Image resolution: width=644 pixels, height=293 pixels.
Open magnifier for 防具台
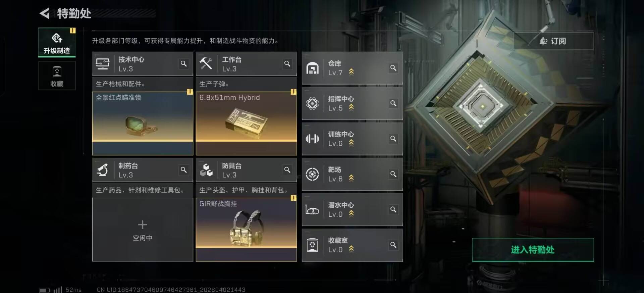(287, 170)
